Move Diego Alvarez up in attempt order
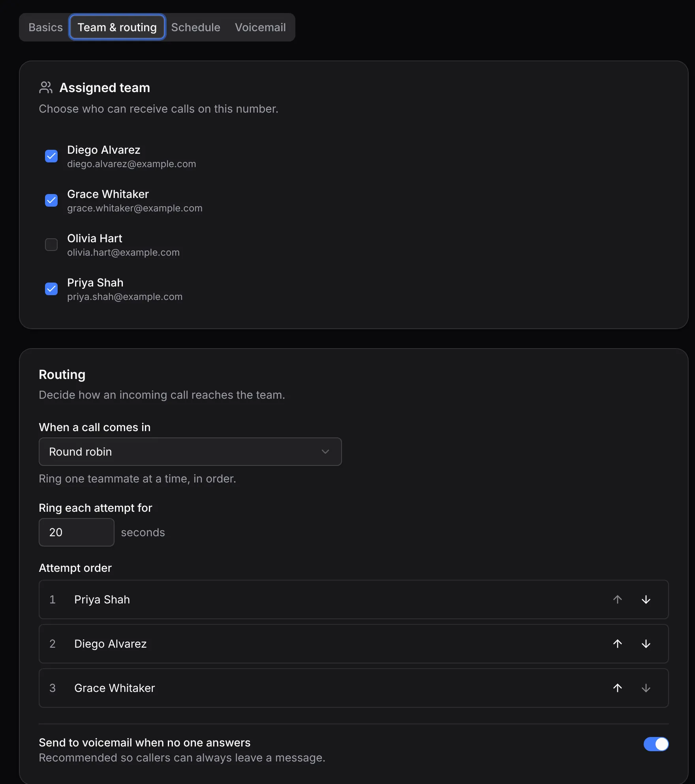Viewport: 695px width, 784px height. pos(618,644)
